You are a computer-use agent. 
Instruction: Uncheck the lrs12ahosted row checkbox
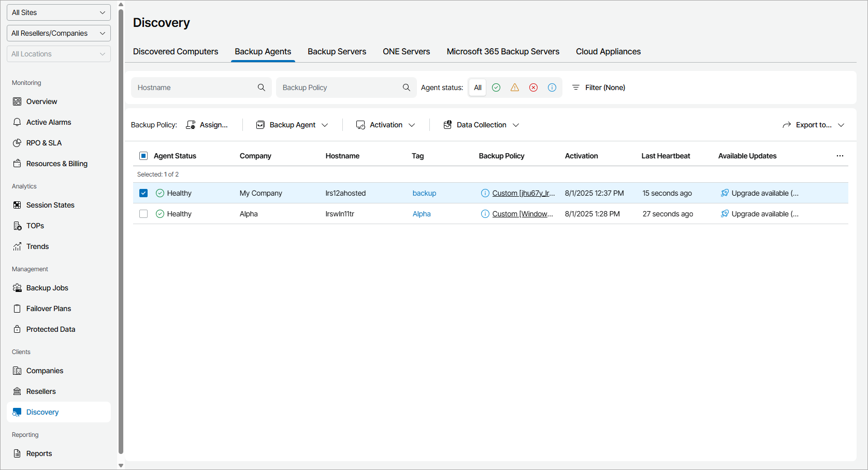[x=143, y=193]
